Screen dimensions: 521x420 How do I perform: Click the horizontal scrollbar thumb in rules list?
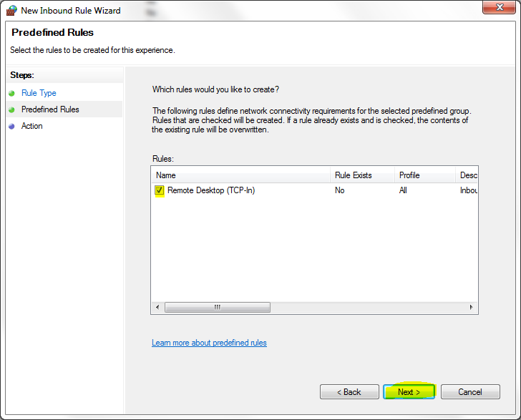click(218, 307)
